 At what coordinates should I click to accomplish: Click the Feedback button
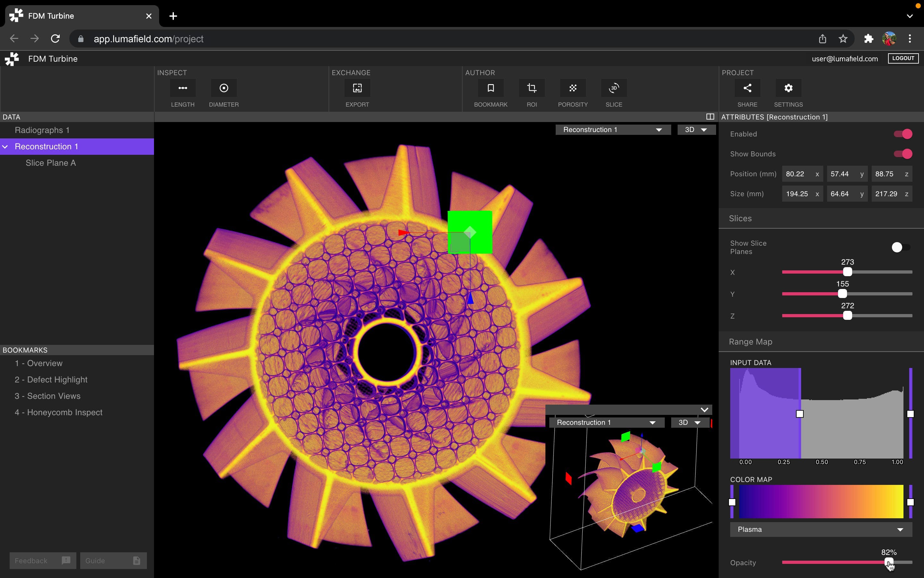point(43,560)
